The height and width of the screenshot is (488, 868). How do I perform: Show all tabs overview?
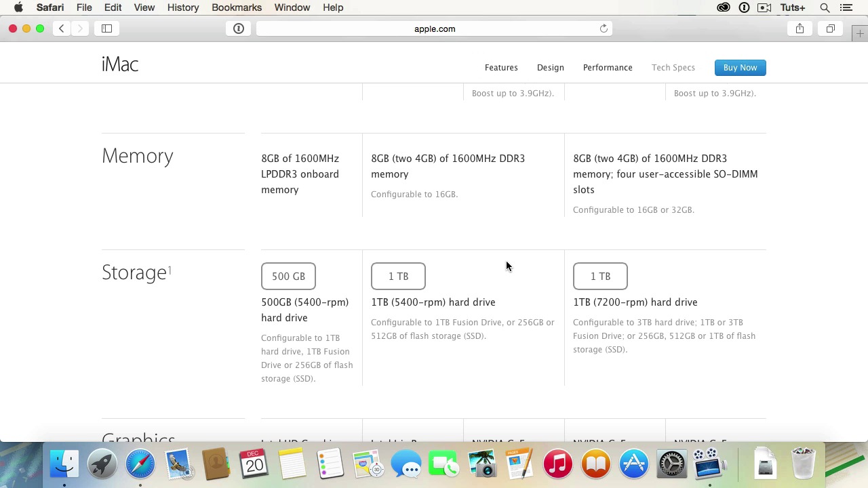(831, 28)
